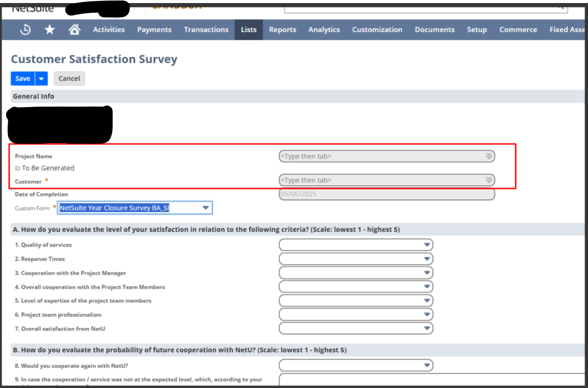The height and width of the screenshot is (388, 588).
Task: Open the Activities menu
Action: (109, 30)
